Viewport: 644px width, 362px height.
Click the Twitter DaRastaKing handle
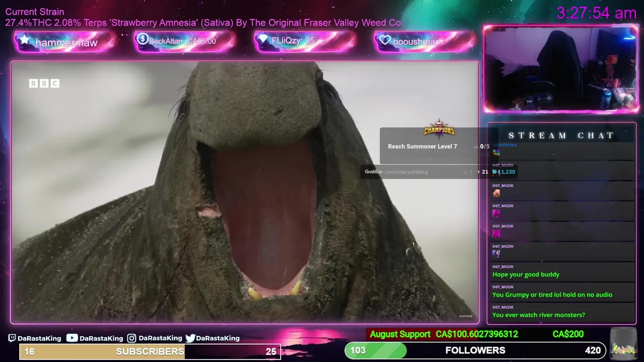point(218,338)
